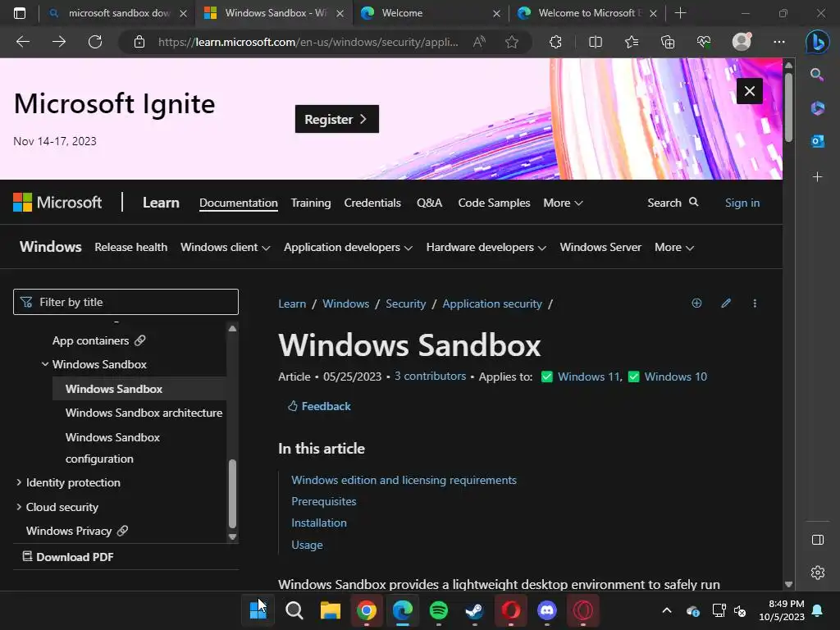This screenshot has height=630, width=840.
Task: Open the Q&A menu item
Action: pos(429,203)
